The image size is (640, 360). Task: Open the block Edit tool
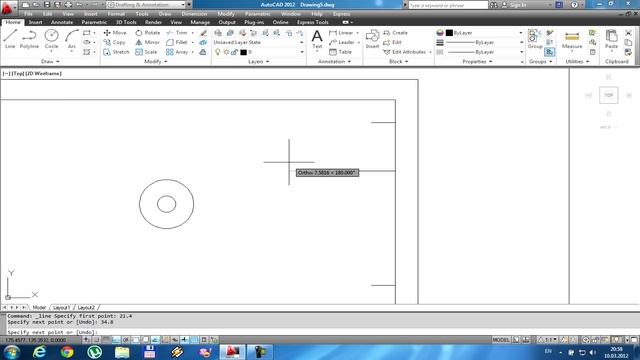(x=393, y=42)
